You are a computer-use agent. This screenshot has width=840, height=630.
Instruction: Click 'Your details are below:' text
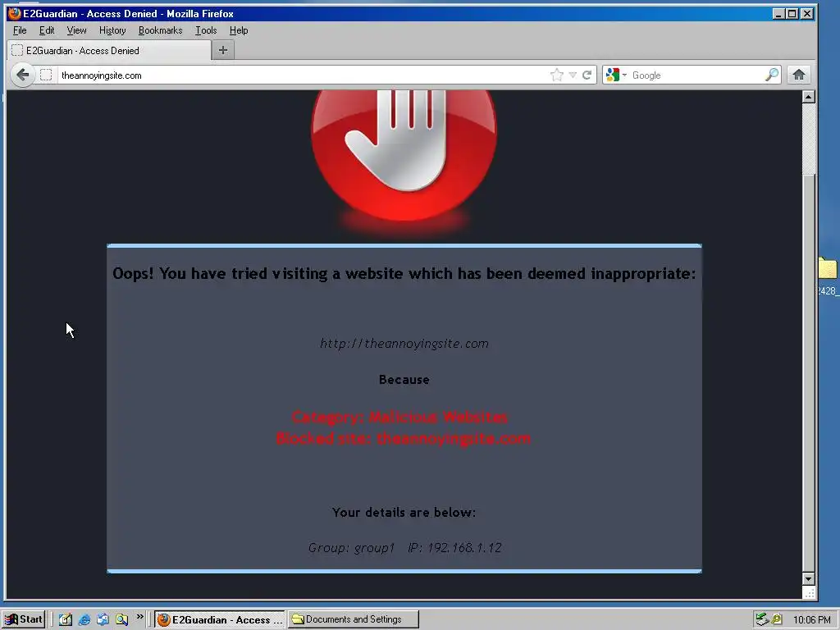point(404,513)
